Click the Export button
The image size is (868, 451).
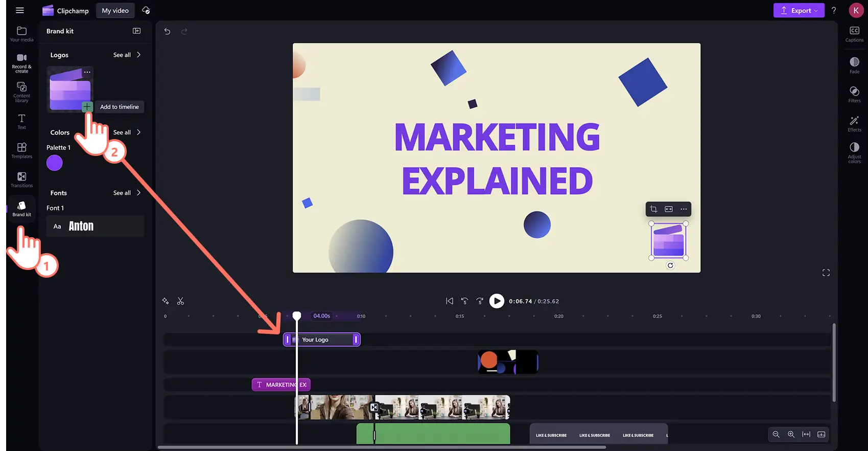(x=799, y=10)
